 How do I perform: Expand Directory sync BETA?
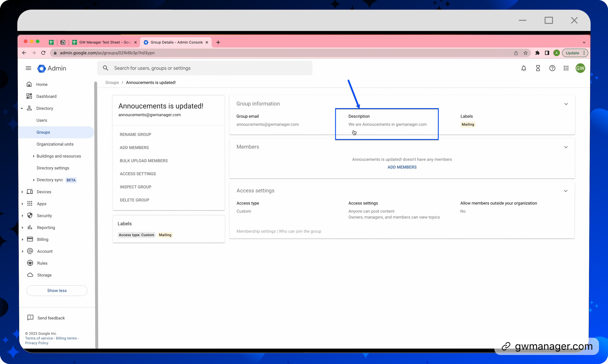(34, 180)
